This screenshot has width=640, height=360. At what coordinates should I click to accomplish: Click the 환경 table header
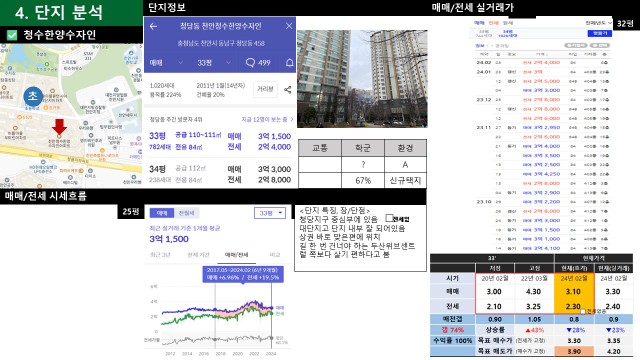click(x=405, y=148)
